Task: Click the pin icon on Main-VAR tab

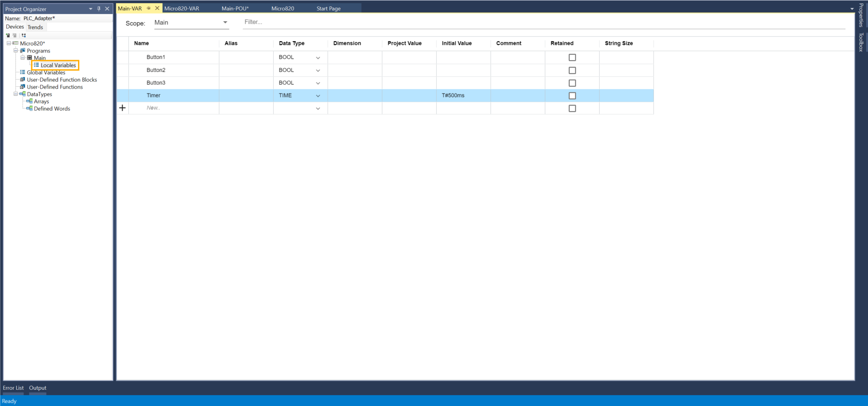Action: click(148, 8)
